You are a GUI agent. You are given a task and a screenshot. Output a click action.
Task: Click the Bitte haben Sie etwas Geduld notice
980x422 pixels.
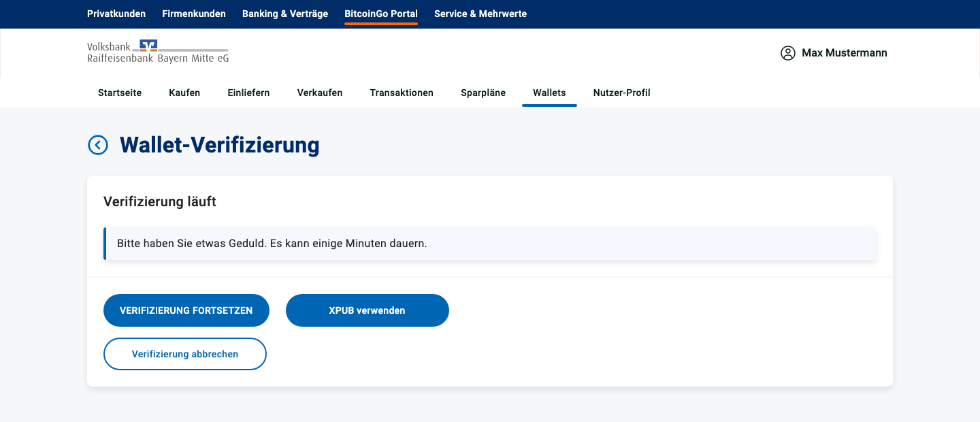(x=490, y=244)
